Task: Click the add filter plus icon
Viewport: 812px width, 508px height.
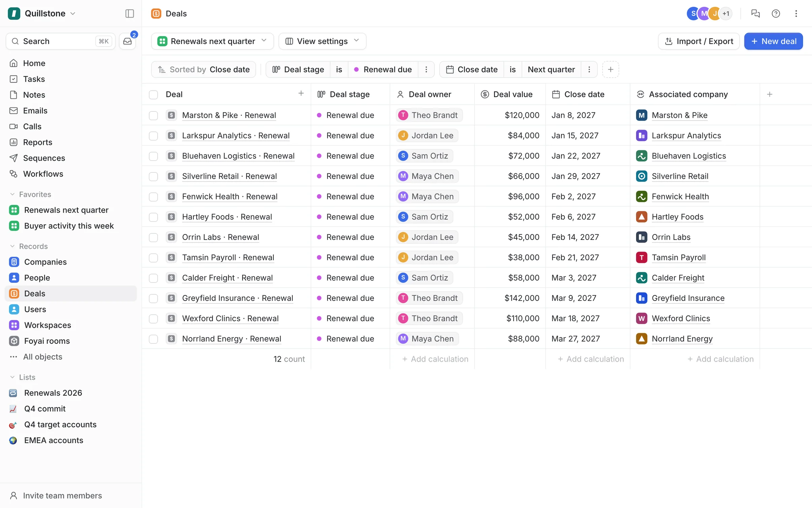Action: click(610, 69)
